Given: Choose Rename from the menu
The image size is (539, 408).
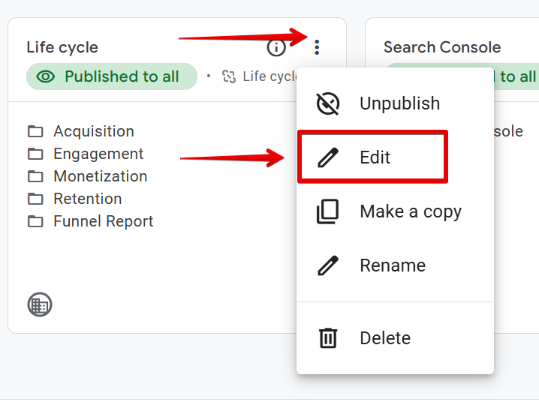Looking at the screenshot, I should [x=395, y=265].
